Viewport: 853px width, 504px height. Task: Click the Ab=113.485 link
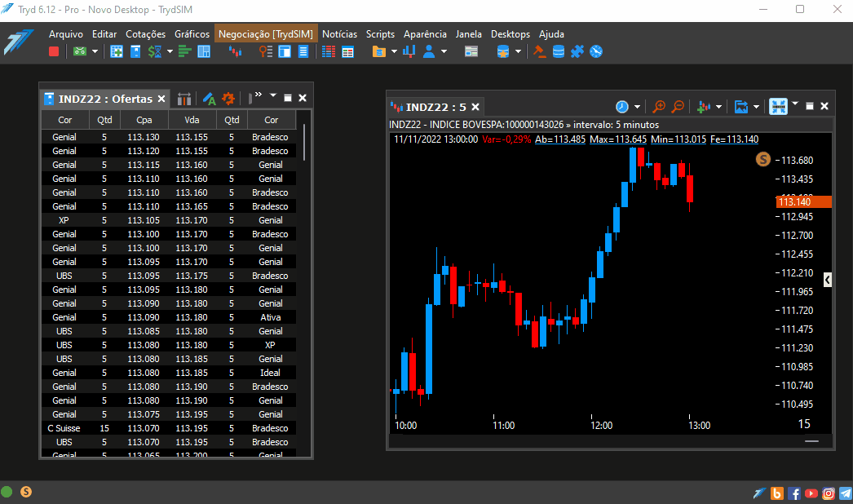click(559, 139)
